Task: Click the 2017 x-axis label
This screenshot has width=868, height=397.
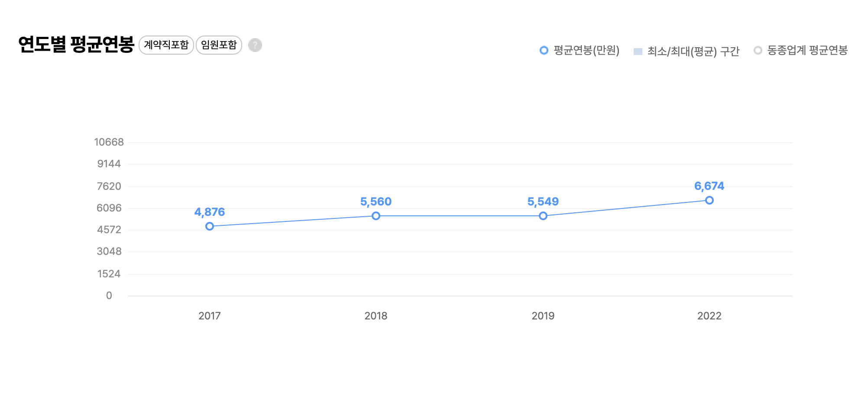Action: click(x=210, y=316)
